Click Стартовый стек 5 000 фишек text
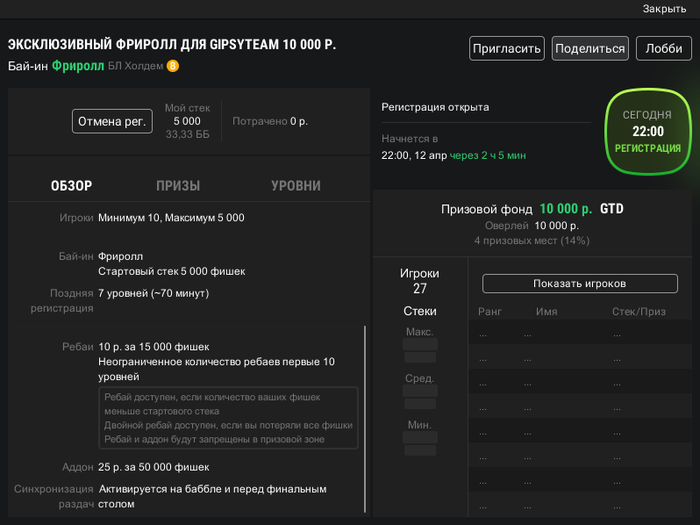This screenshot has height=525, width=700. [172, 271]
